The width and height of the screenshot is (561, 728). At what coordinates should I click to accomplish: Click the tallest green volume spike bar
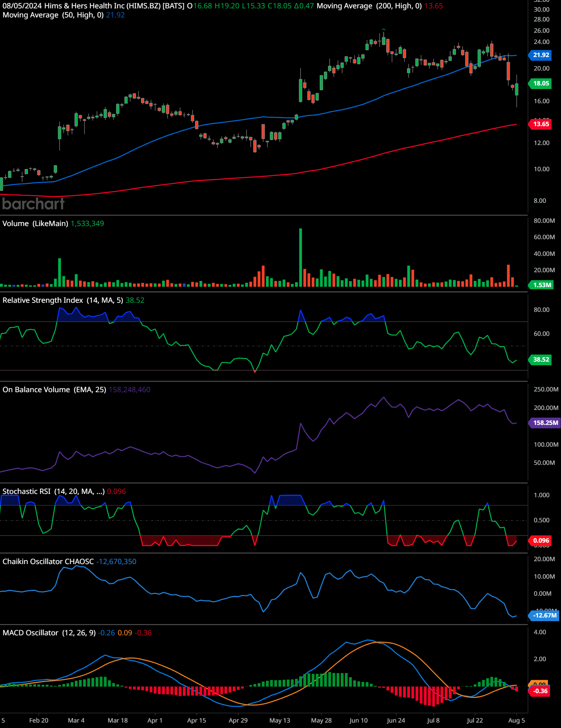300,258
